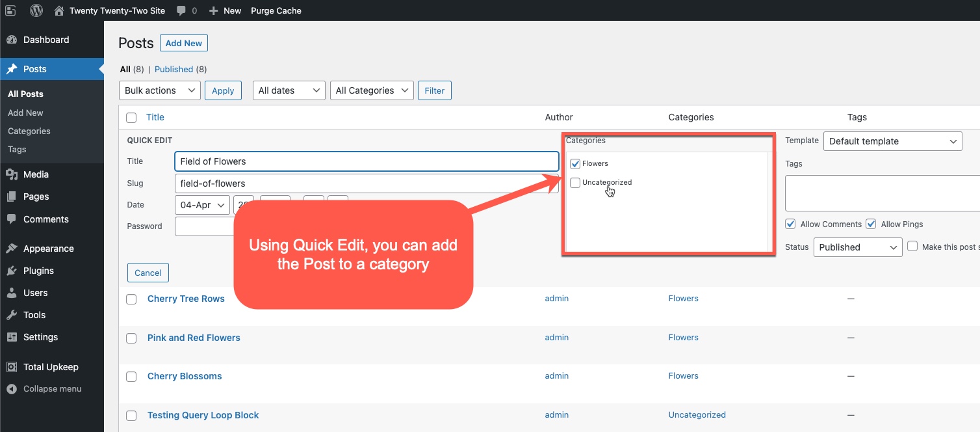The image size is (980, 432).
Task: Click the Add New button beside Posts heading
Action: click(x=183, y=43)
